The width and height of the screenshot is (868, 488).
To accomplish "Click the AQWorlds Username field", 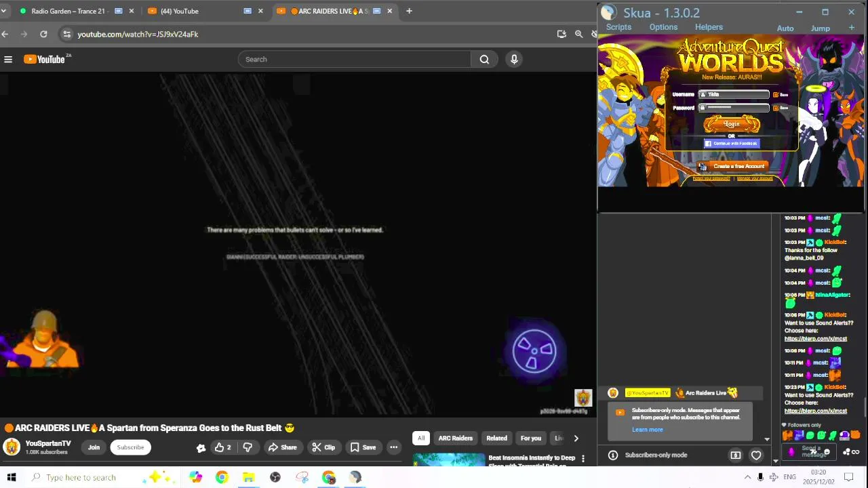I will pyautogui.click(x=734, y=95).
